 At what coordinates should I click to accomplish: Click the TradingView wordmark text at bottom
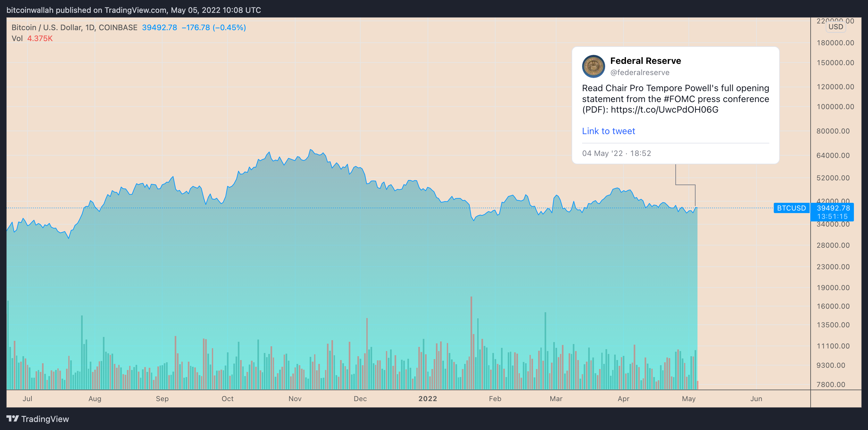click(45, 419)
